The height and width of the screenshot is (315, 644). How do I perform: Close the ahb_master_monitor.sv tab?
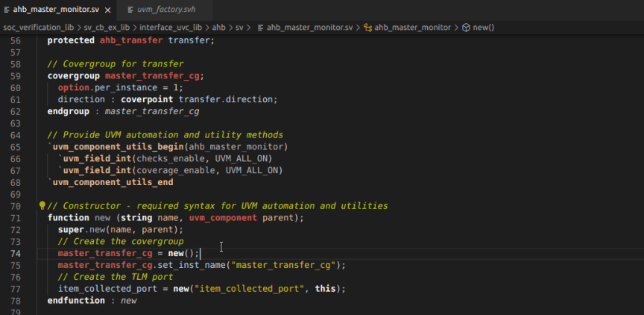click(108, 9)
